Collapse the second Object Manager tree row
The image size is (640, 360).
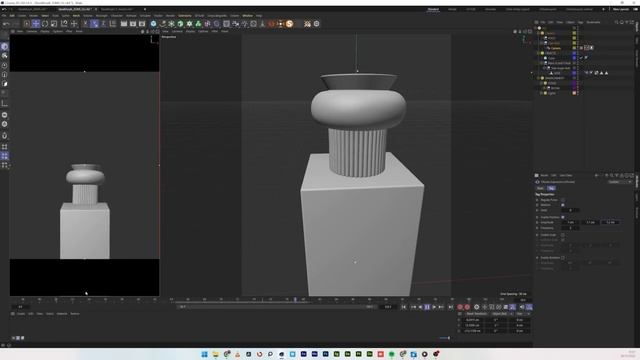coord(539,33)
